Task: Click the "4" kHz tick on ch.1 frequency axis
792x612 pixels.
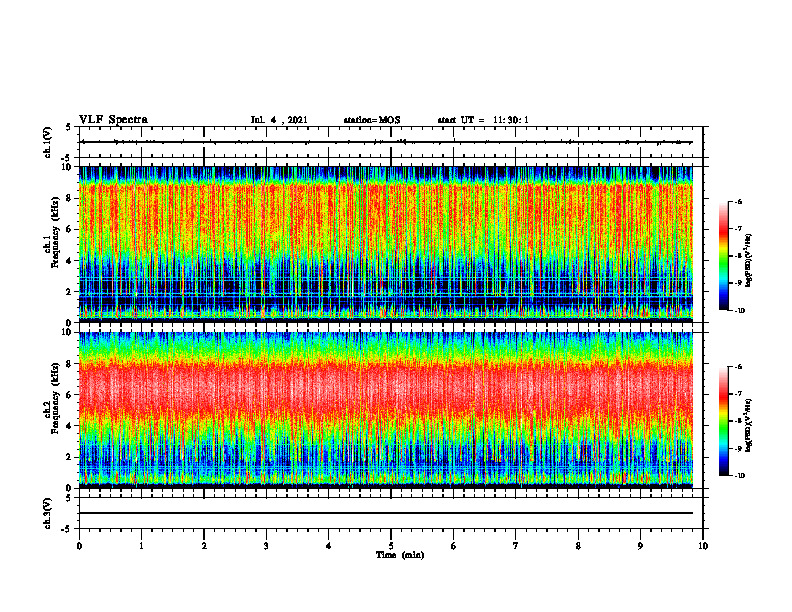Action: [x=70, y=261]
